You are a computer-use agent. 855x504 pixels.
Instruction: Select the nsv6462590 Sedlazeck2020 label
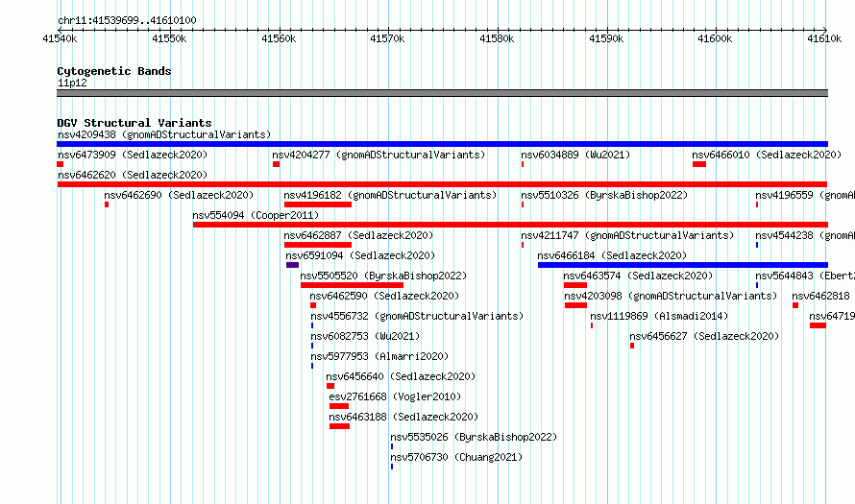coord(384,296)
